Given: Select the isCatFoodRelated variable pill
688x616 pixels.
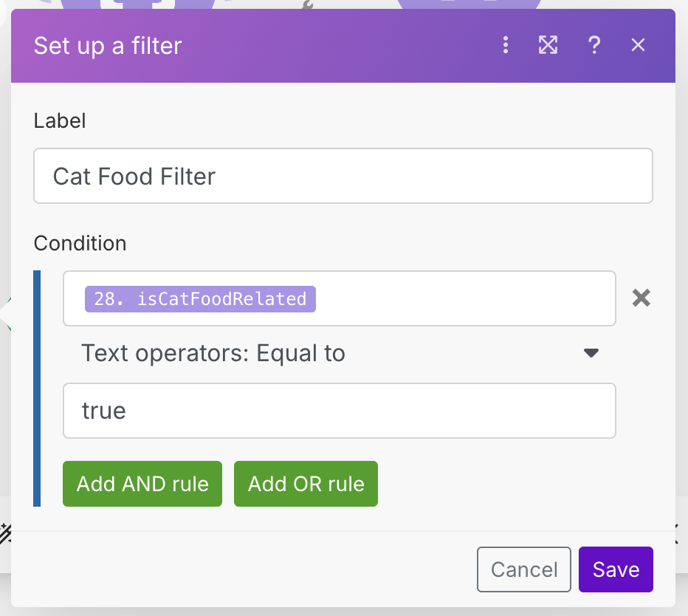Looking at the screenshot, I should 201,298.
